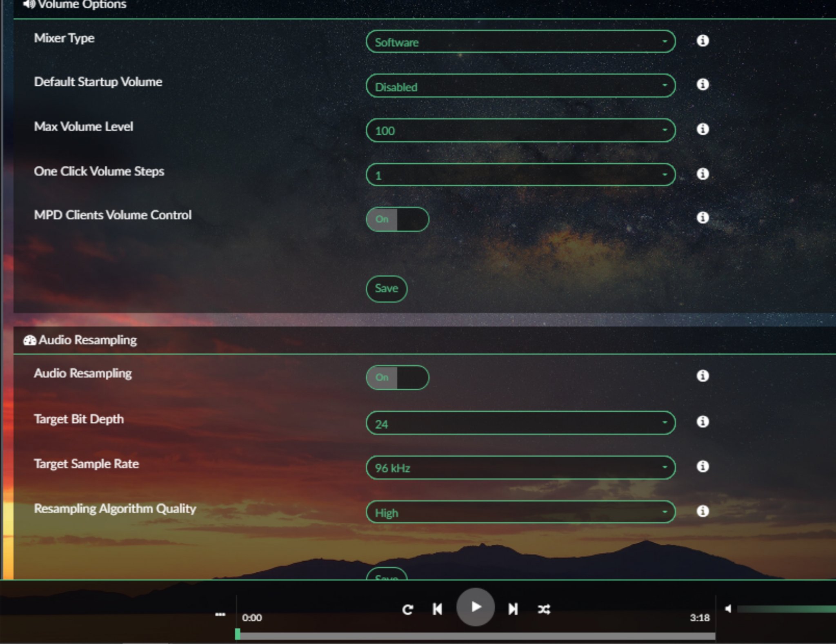Open Target Bit Depth dropdown
Screen dimensions: 836x644
pyautogui.click(x=520, y=423)
